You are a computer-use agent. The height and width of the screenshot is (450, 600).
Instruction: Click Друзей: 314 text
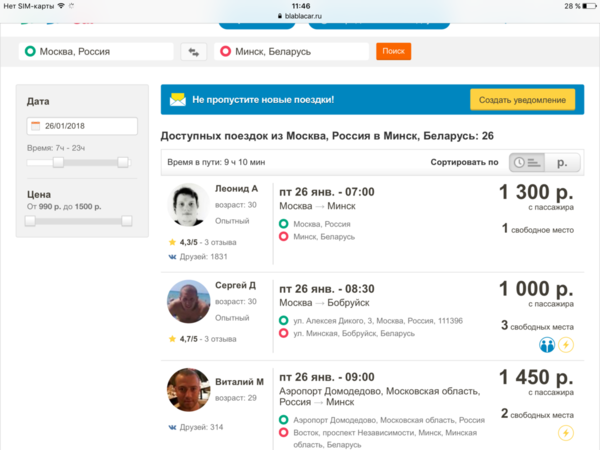(x=201, y=427)
